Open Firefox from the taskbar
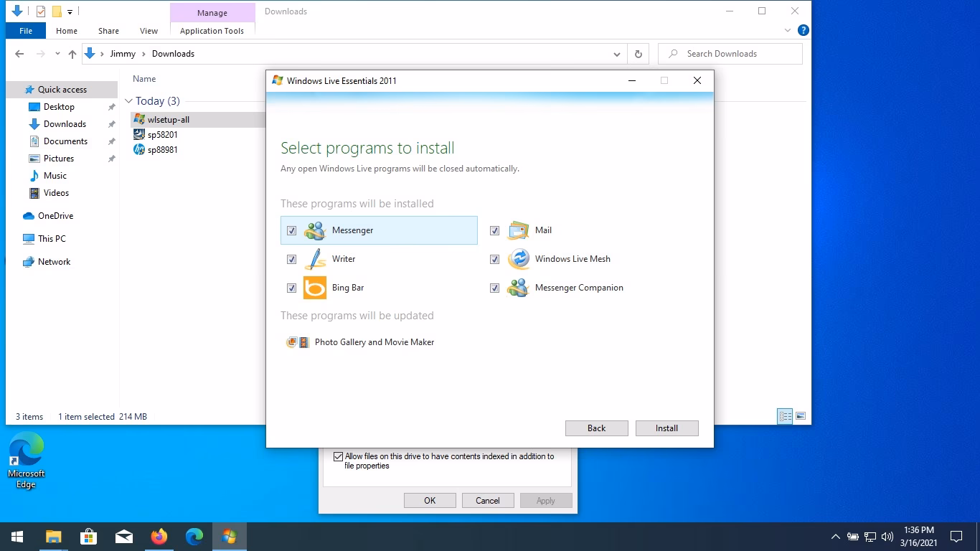The width and height of the screenshot is (980, 551). [x=159, y=537]
